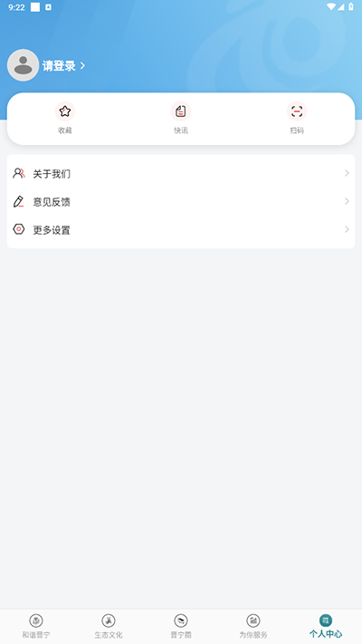The height and width of the screenshot is (644, 362).
Task: Tap the 扫码 scan code icon
Action: point(297,111)
